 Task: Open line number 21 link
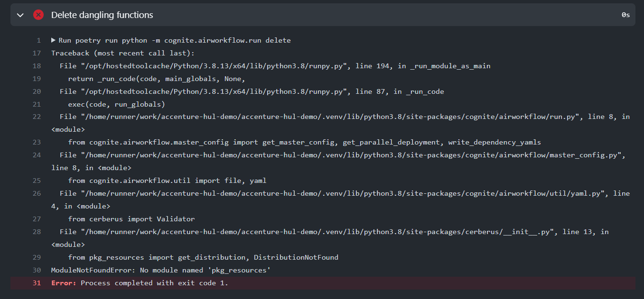[37, 104]
